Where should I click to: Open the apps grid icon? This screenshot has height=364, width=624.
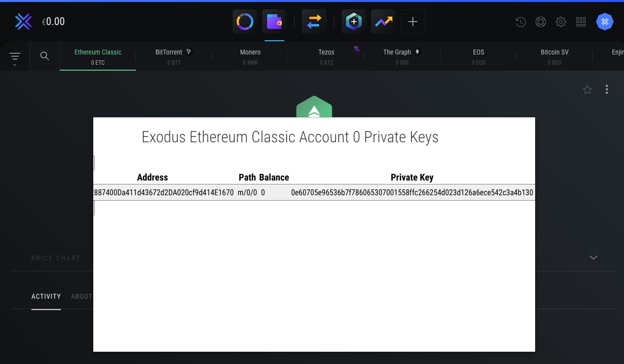point(581,22)
